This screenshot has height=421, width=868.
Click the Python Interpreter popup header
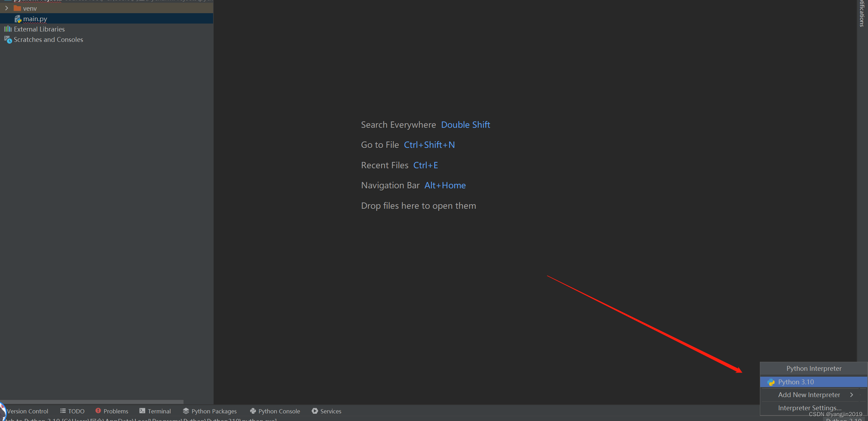pos(814,368)
